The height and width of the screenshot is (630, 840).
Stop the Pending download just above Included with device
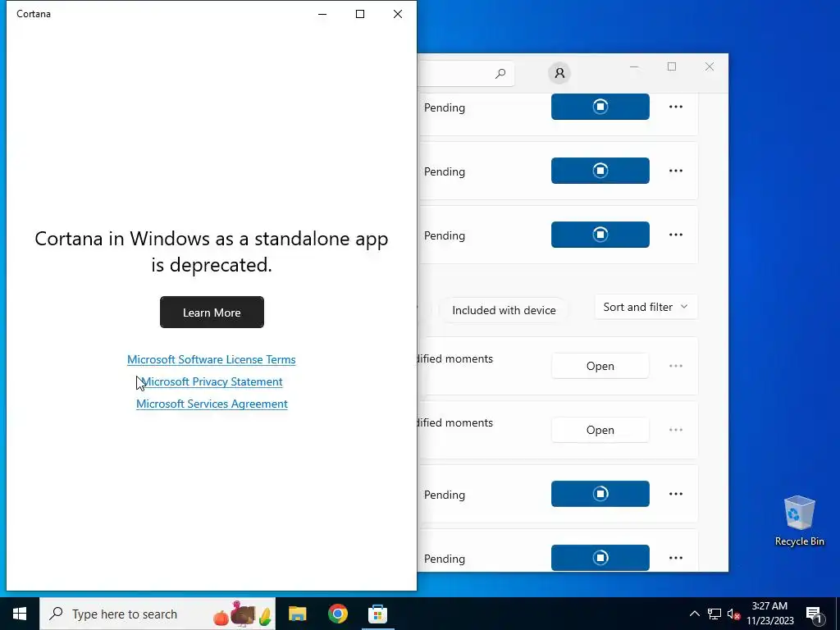[x=600, y=235]
